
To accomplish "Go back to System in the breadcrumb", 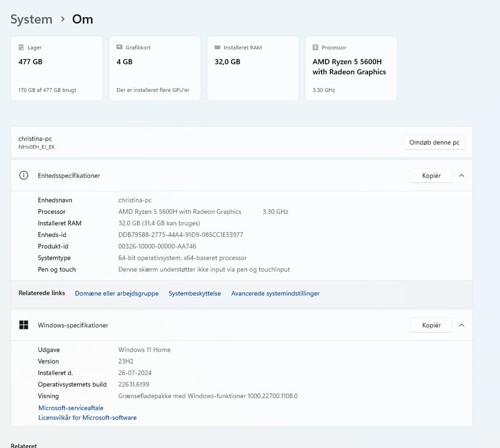I will pyautogui.click(x=31, y=19).
